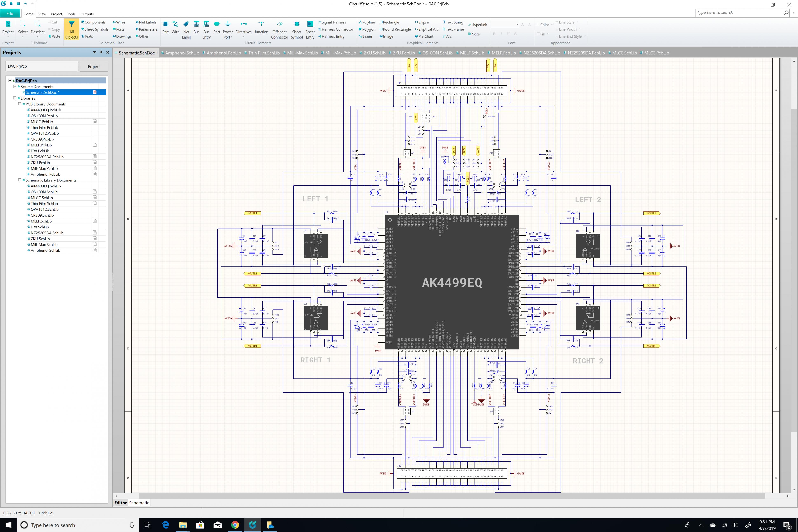The height and width of the screenshot is (532, 798).
Task: Toggle the Components selection filter
Action: point(94,22)
